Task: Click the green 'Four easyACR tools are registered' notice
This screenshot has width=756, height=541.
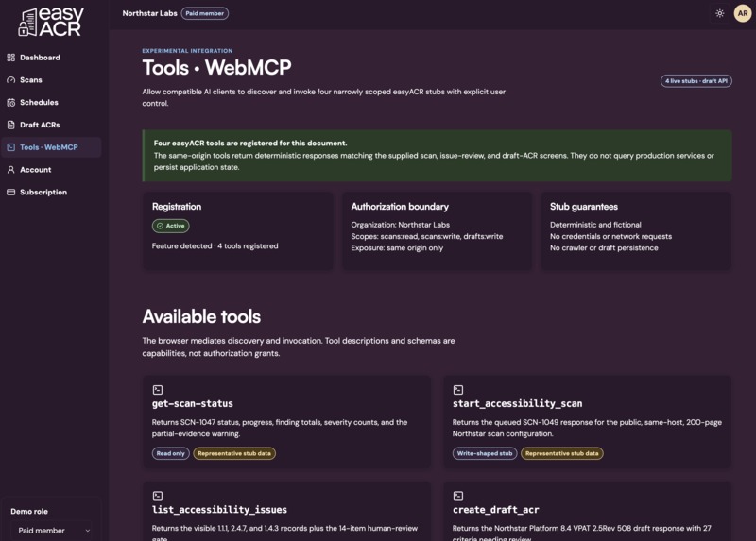Action: point(437,156)
